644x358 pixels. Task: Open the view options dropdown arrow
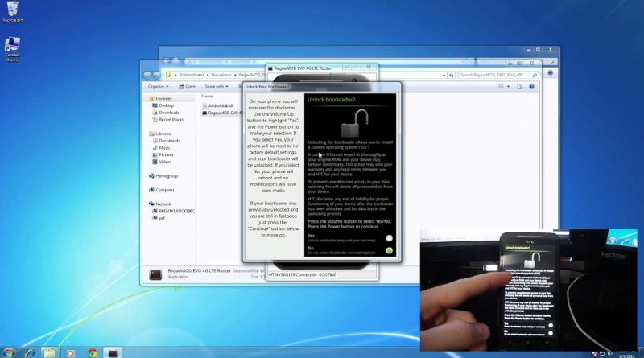[x=508, y=87]
